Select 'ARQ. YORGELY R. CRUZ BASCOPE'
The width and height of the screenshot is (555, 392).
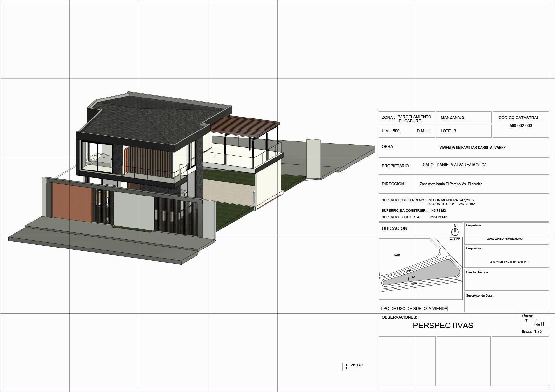[x=509, y=262]
